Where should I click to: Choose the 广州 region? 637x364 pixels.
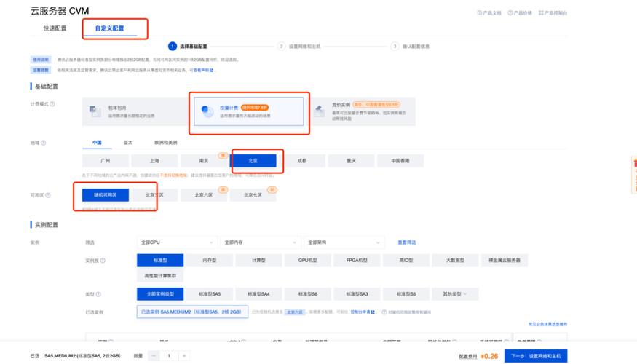pos(106,161)
